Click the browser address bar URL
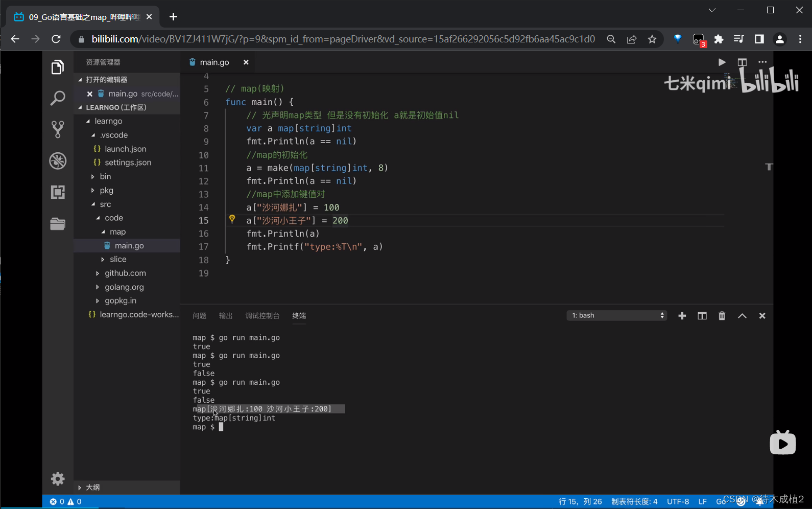The width and height of the screenshot is (812, 509). coord(343,39)
